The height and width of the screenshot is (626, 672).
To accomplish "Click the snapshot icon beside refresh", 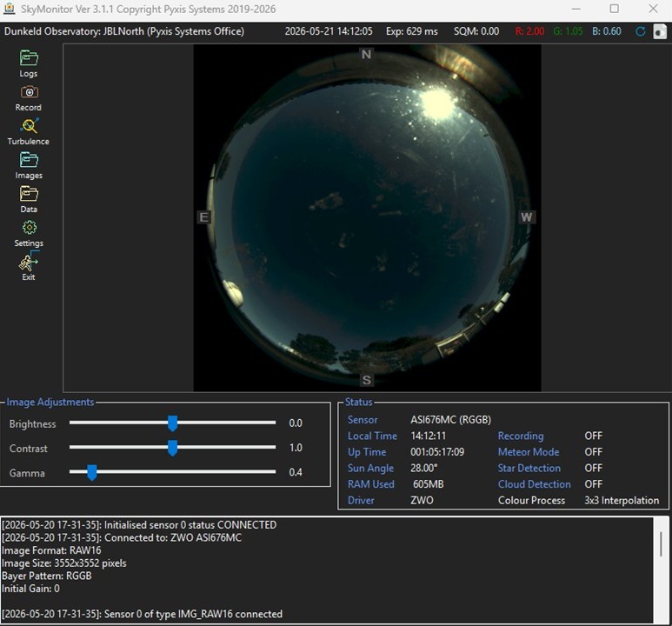I will pyautogui.click(x=660, y=31).
